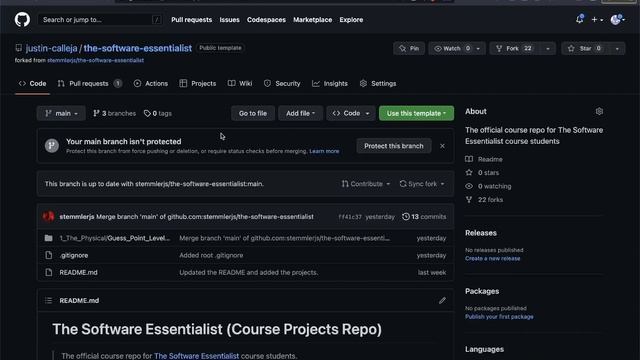Image resolution: width=640 pixels, height=360 pixels.
Task: Pin this repository
Action: pos(409,48)
